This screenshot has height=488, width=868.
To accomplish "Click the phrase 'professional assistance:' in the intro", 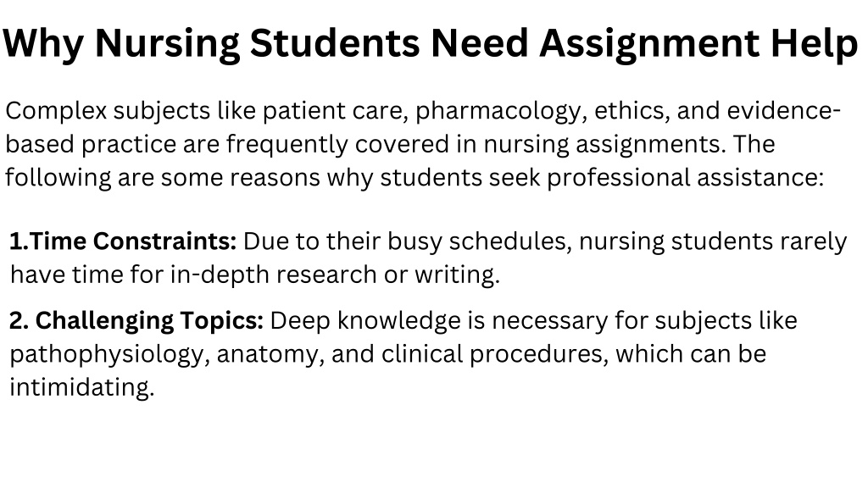I will 685,178.
